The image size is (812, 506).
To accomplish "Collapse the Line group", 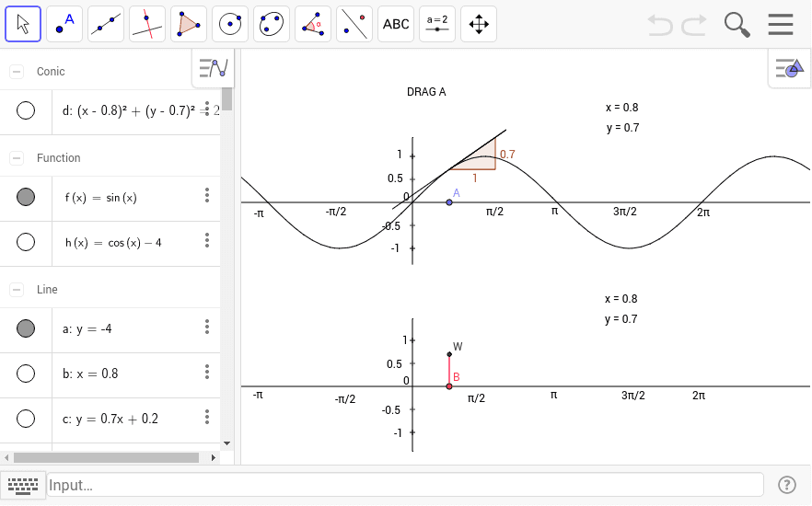I will click(x=17, y=289).
